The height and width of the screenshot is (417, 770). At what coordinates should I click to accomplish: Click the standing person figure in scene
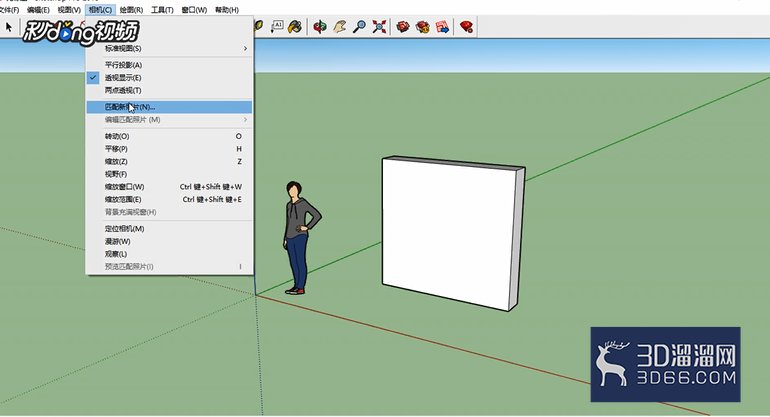tap(300, 238)
